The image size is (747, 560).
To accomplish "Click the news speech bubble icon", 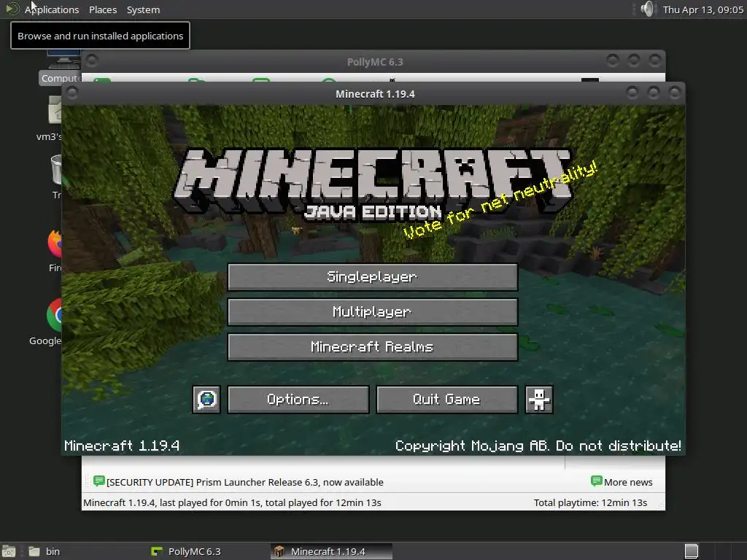I will 99,481.
